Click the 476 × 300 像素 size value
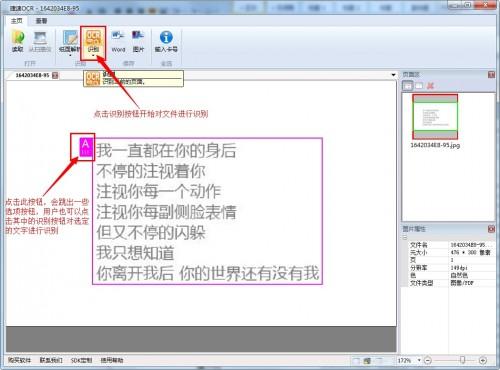500x370 pixels. 470,253
